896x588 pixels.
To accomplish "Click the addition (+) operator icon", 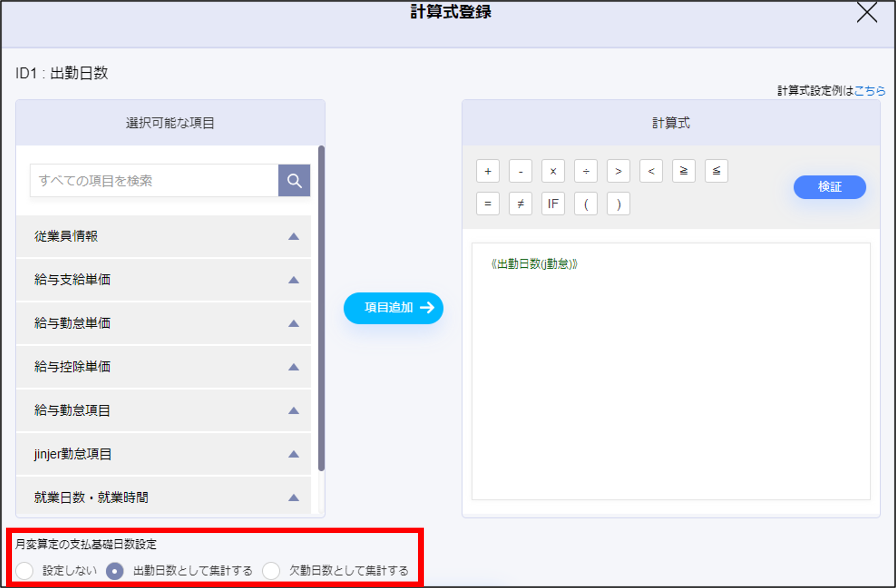I will [x=488, y=171].
